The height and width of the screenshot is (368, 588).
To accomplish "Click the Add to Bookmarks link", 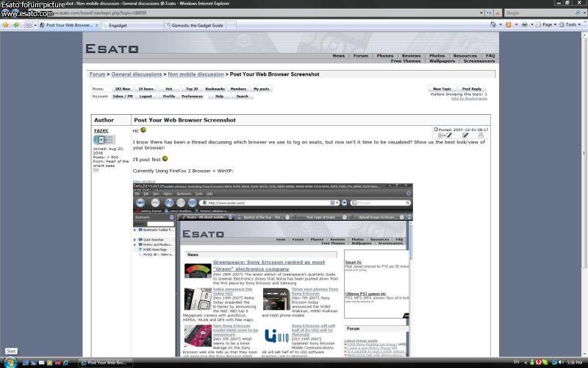I will coord(469,99).
